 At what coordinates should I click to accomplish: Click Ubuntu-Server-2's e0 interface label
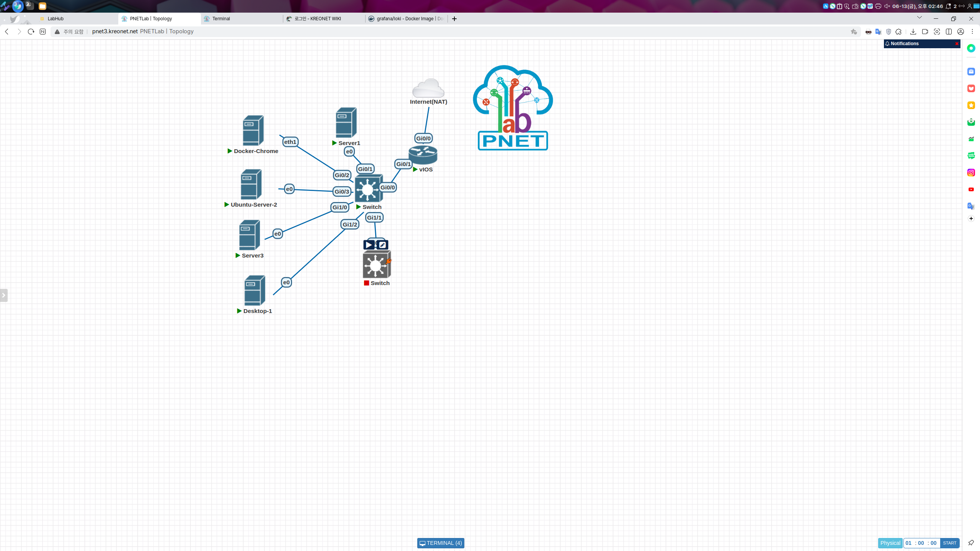289,189
